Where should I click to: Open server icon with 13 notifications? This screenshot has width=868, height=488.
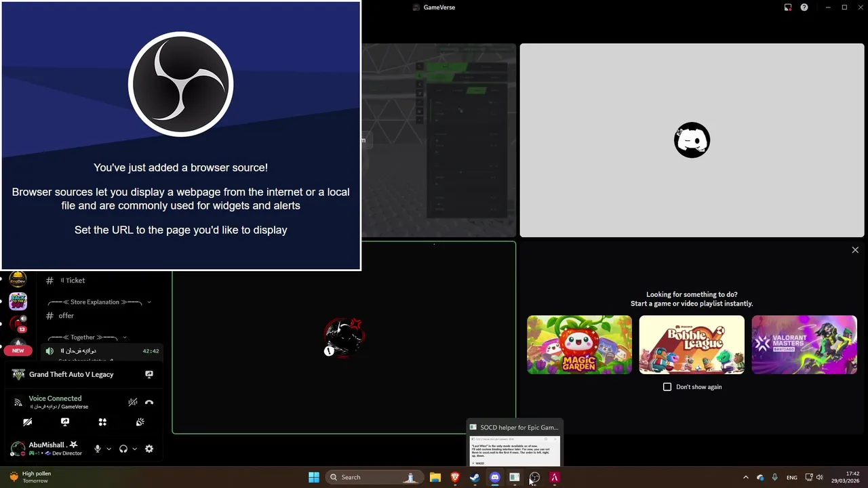[x=18, y=323]
